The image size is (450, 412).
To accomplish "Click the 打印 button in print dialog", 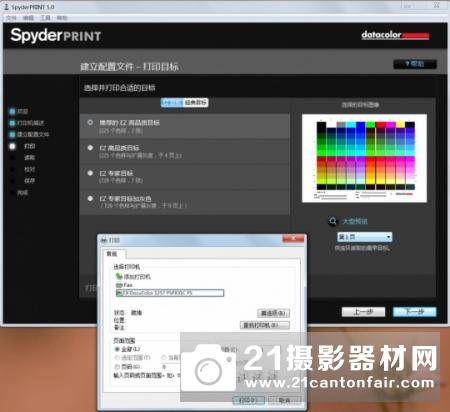I will tap(248, 400).
